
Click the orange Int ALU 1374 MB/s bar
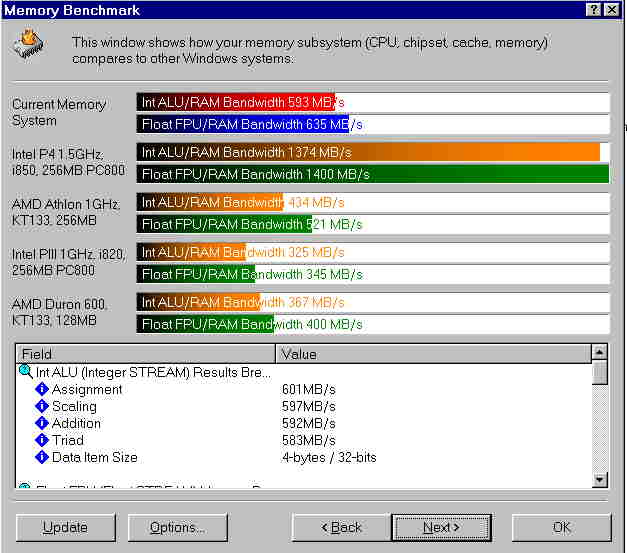[x=368, y=152]
